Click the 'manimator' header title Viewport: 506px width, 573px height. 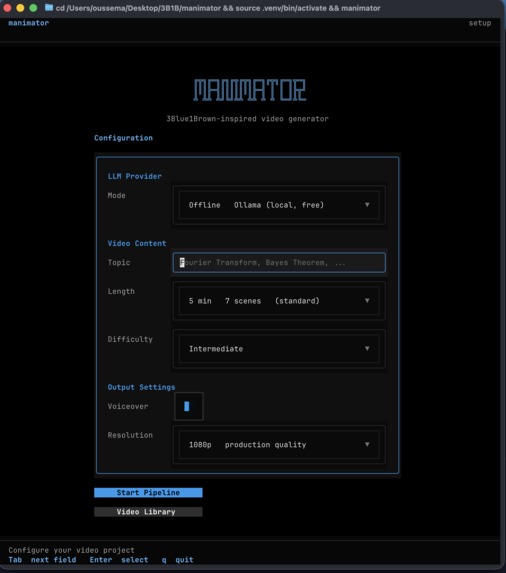(28, 23)
